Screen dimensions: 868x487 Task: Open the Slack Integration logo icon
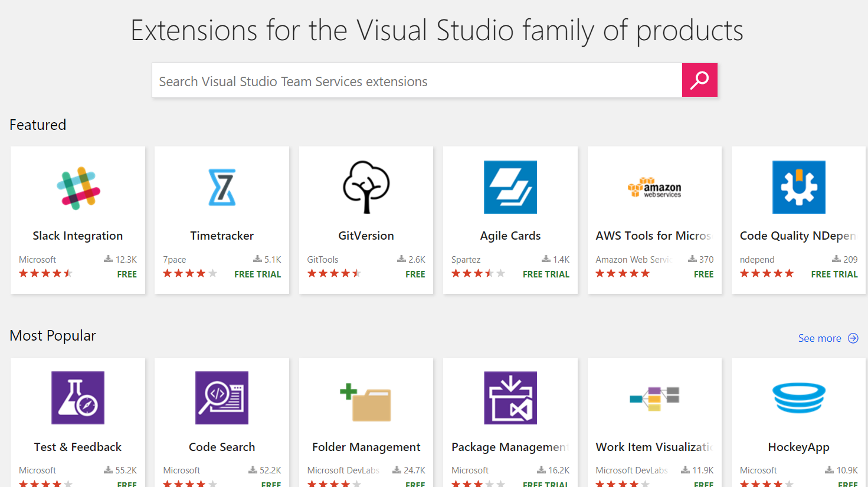[78, 188]
